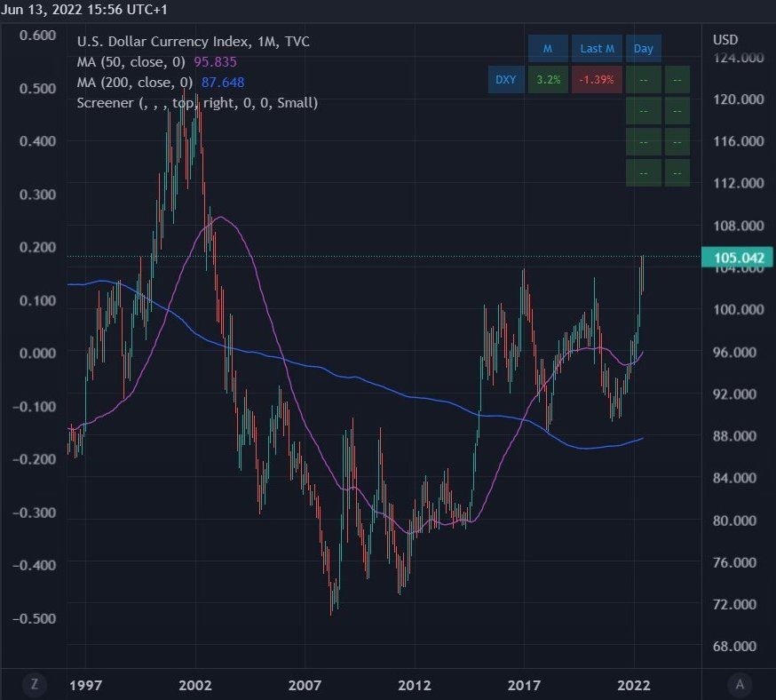Screen dimensions: 776x700
Task: Click the 2007 label on time axis
Action: [305, 686]
